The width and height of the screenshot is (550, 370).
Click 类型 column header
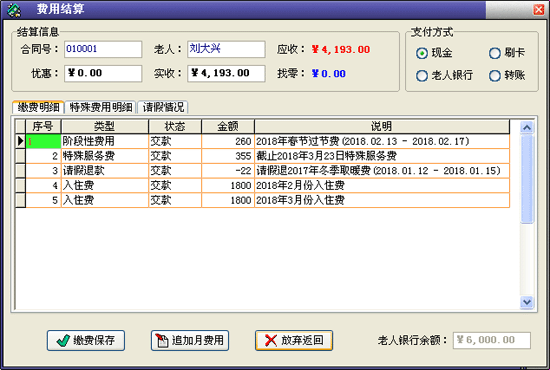click(x=105, y=126)
